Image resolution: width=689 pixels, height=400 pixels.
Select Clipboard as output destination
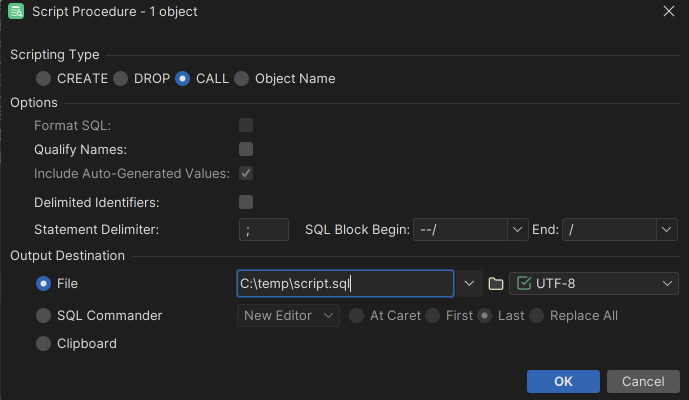tap(44, 343)
